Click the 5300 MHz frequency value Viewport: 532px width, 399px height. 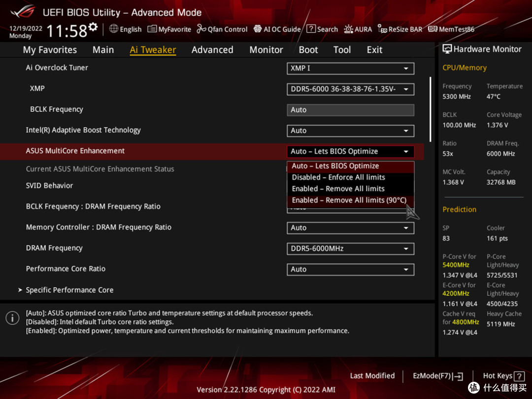click(x=457, y=97)
